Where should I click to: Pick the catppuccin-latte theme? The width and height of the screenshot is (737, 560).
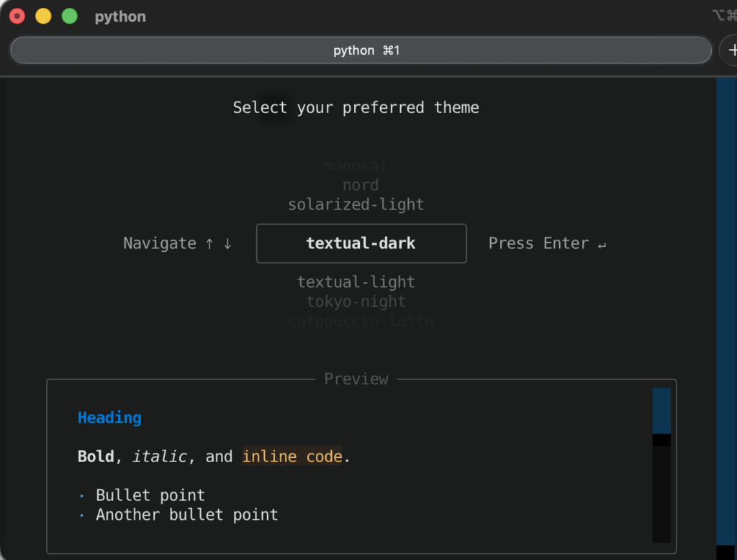coord(361,321)
